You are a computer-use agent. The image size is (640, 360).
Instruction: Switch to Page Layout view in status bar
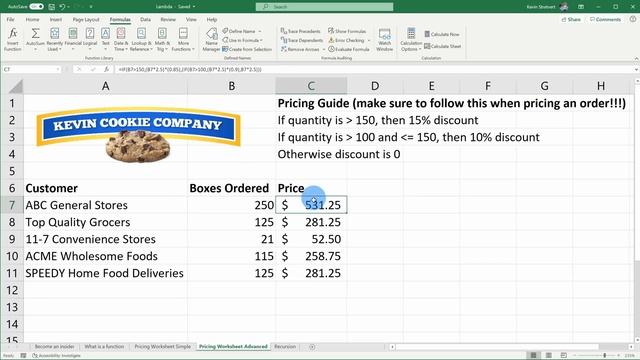point(549,355)
